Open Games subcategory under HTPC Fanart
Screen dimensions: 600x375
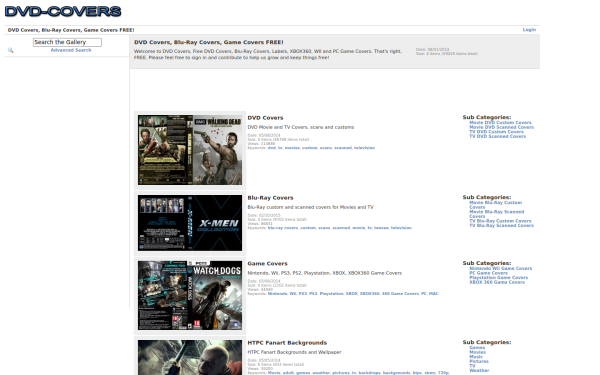click(x=477, y=347)
